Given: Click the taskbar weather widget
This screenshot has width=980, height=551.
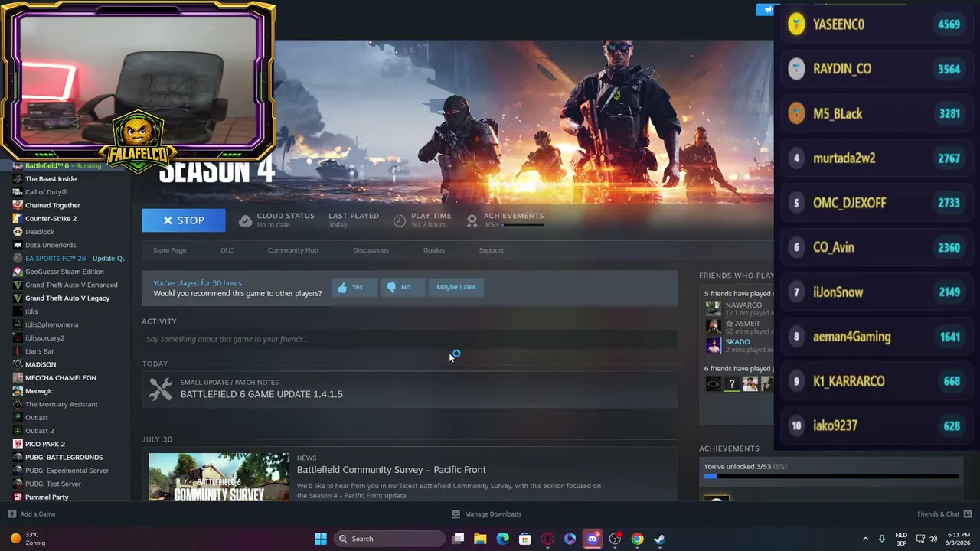Looking at the screenshot, I should coord(27,539).
